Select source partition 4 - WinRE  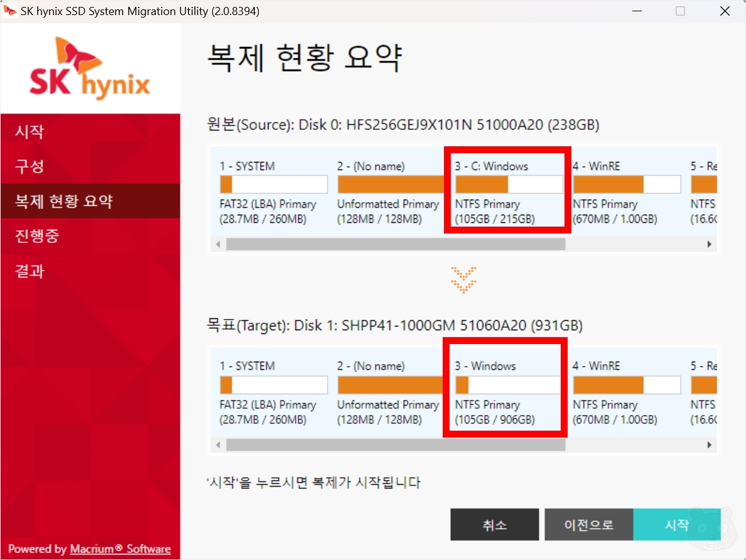pyautogui.click(x=627, y=192)
